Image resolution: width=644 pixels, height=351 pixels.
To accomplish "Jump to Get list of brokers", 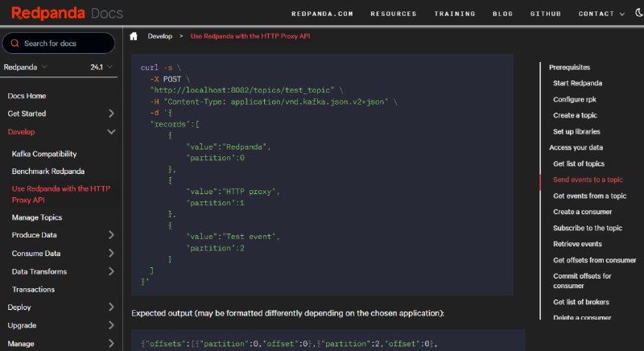I will coord(580,302).
